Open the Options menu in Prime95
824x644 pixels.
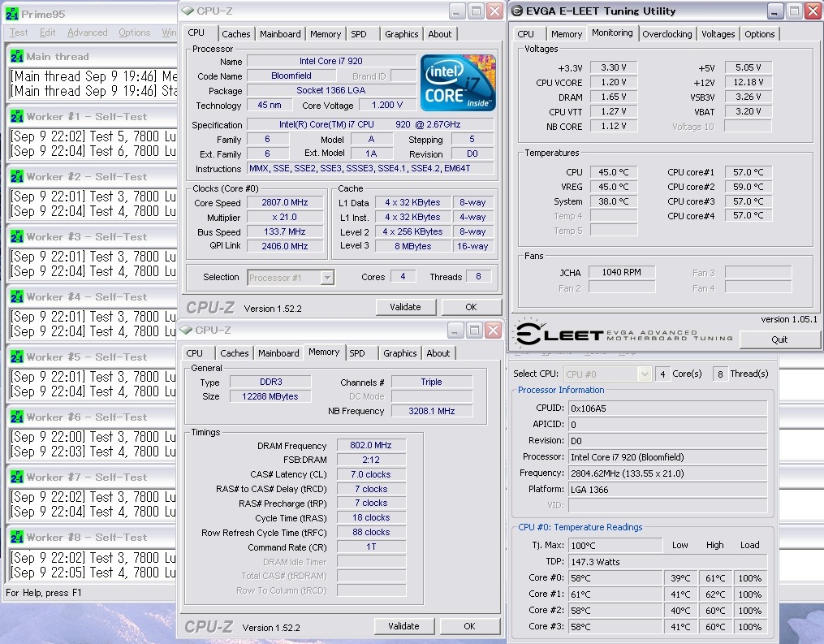(135, 32)
